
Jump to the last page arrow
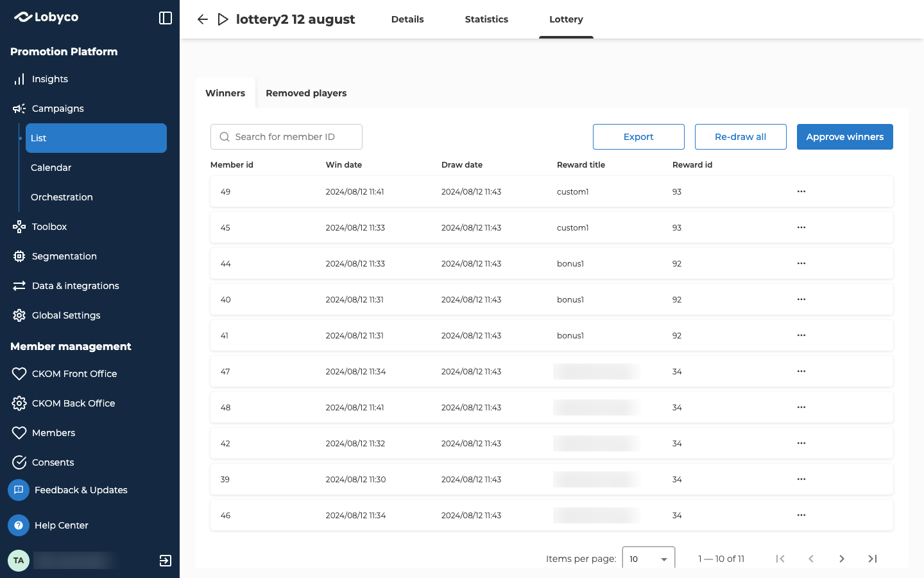[x=873, y=559]
